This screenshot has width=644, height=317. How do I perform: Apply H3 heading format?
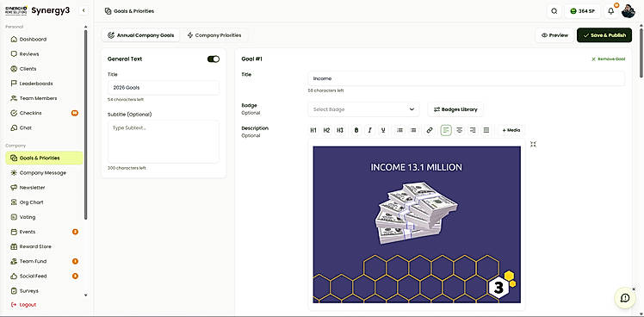tap(340, 130)
